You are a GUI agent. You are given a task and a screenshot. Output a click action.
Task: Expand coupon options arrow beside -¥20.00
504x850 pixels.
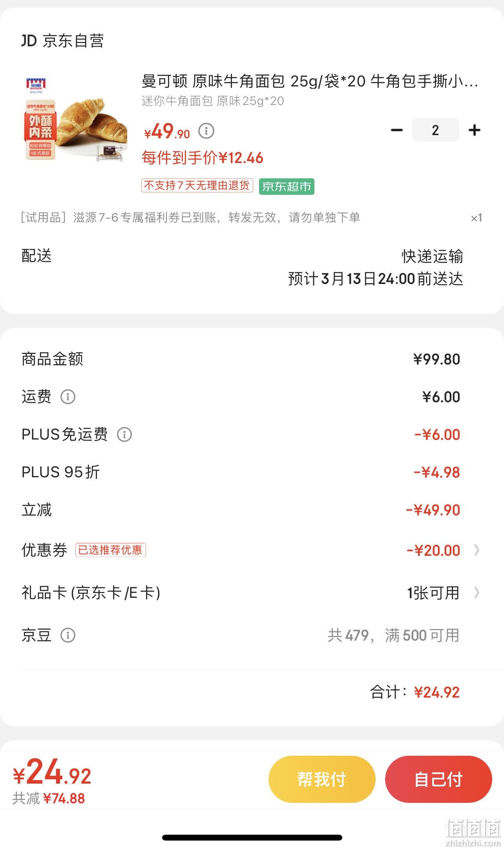pyautogui.click(x=477, y=550)
